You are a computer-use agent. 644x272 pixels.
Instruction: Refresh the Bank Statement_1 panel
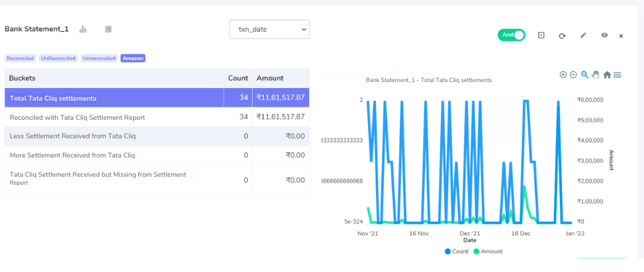tap(563, 36)
